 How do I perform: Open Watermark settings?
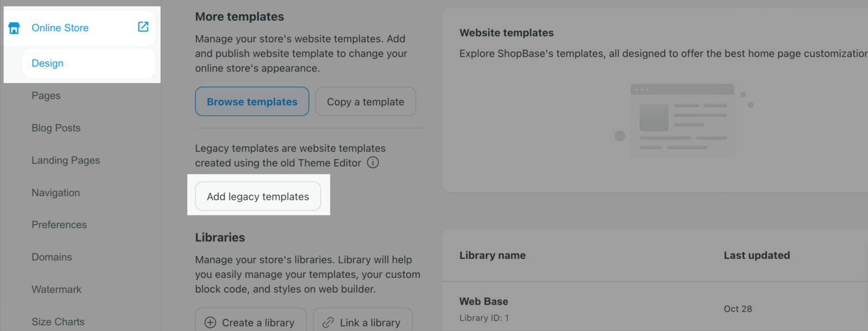point(56,289)
